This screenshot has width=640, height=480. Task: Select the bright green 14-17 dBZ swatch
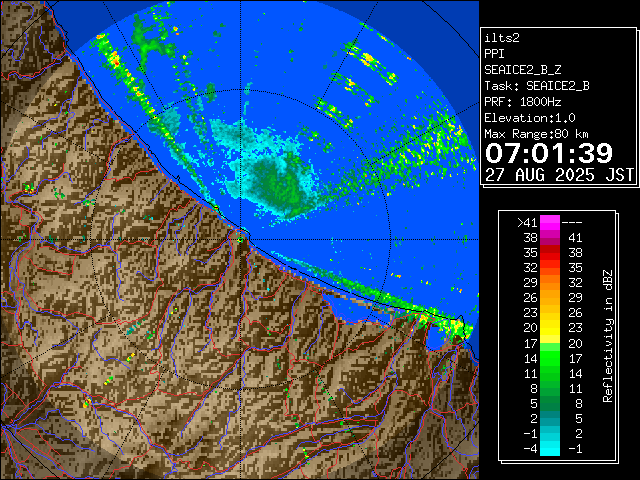(x=550, y=357)
